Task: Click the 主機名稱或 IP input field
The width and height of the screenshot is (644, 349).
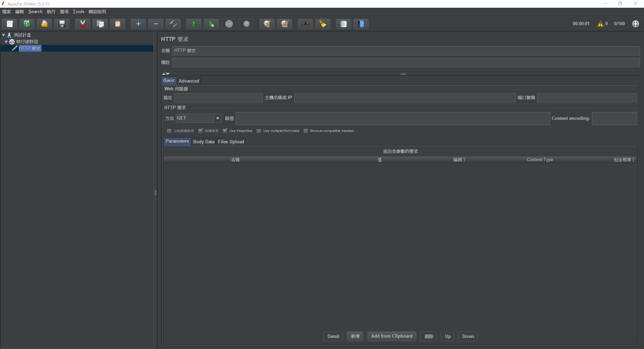Action: pyautogui.click(x=405, y=98)
